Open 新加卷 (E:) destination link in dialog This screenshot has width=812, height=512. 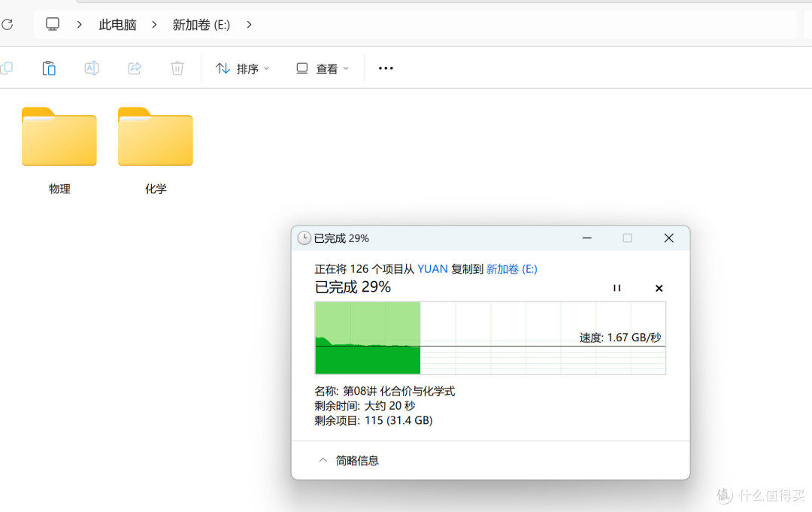click(512, 269)
